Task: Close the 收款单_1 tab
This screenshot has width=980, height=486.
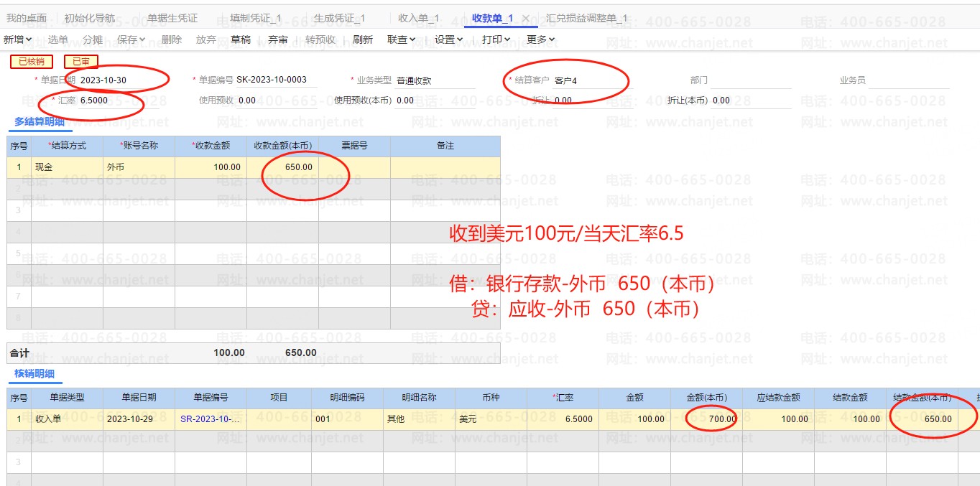Action: pyautogui.click(x=526, y=19)
